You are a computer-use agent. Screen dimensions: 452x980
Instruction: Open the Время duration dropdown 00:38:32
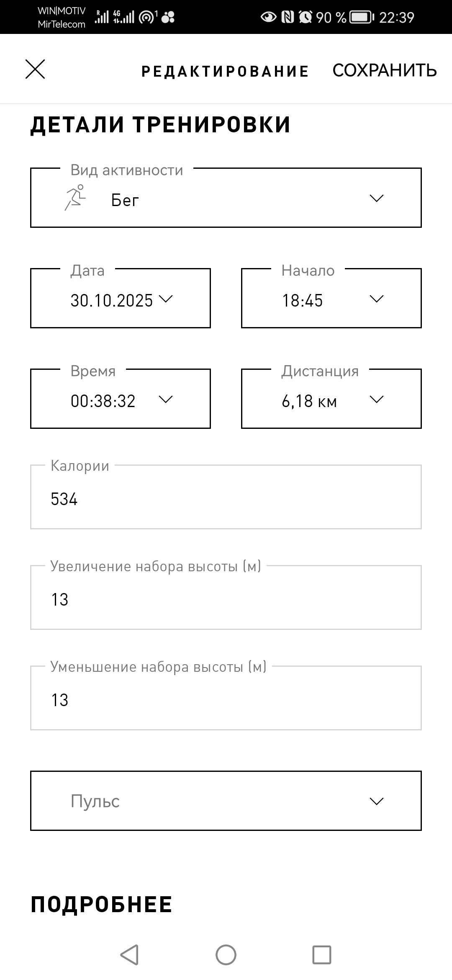121,399
